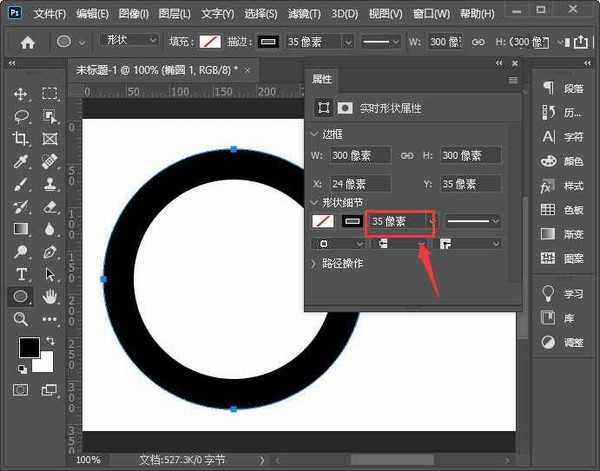The width and height of the screenshot is (600, 471).
Task: Select the Clone Stamp tool
Action: click(x=50, y=184)
